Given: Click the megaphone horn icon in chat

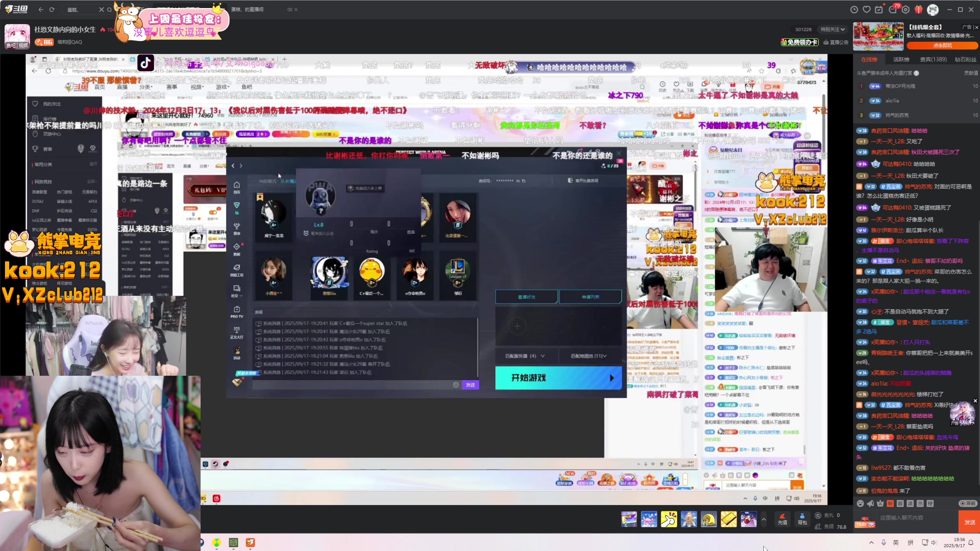Looking at the screenshot, I should [870, 504].
